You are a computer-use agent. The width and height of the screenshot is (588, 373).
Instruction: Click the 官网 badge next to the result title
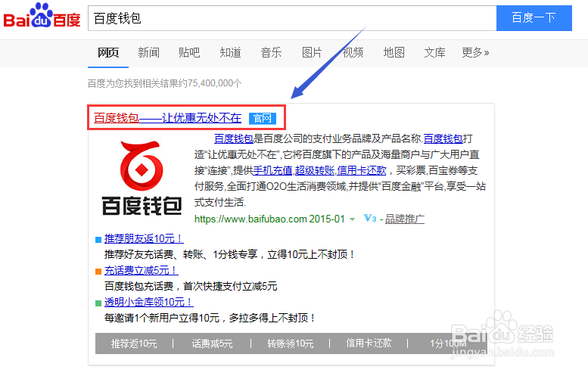(263, 119)
